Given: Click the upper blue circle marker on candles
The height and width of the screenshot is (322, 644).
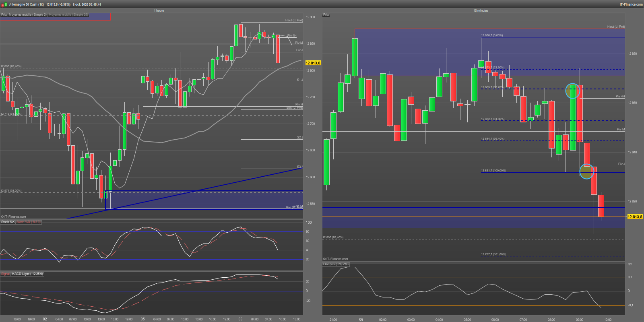Looking at the screenshot, I should tap(573, 91).
